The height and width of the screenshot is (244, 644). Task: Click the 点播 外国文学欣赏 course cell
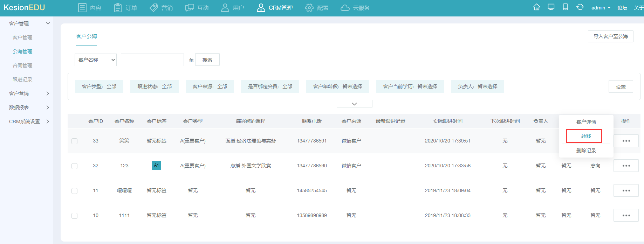click(251, 166)
